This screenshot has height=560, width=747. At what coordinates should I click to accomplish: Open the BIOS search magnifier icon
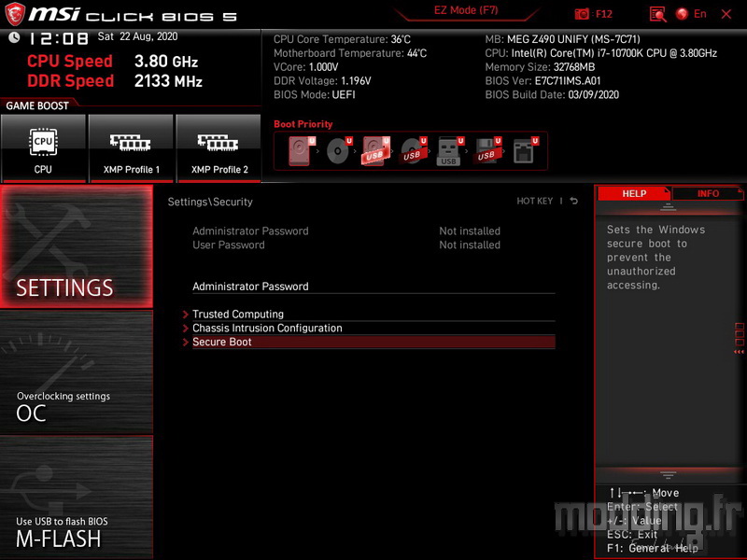coord(658,14)
